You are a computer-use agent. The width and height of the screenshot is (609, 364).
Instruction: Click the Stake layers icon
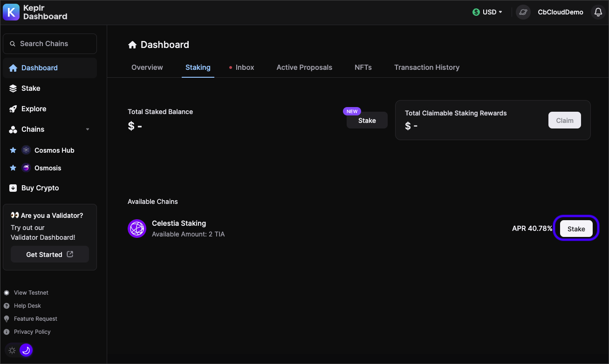pos(13,88)
